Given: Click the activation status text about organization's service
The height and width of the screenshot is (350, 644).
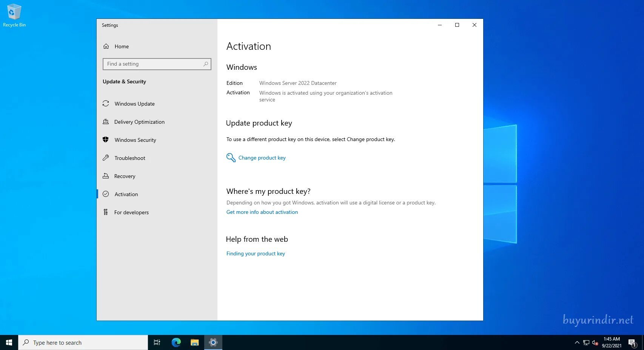Looking at the screenshot, I should click(x=326, y=96).
